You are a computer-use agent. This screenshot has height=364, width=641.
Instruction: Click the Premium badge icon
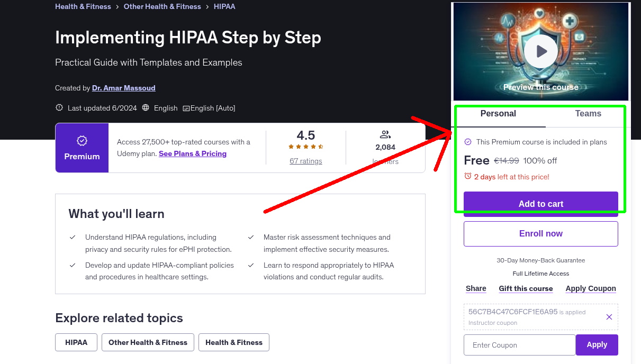tap(82, 141)
